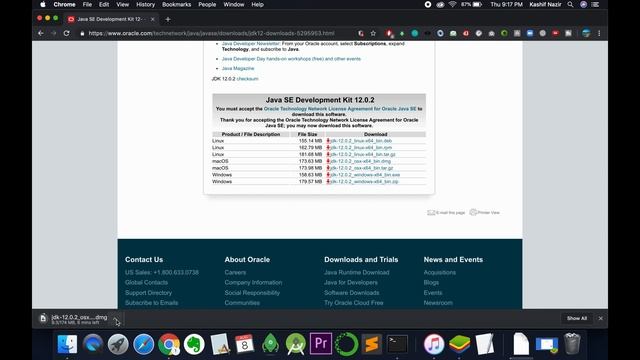Open Newsroom footer link
640x360 pixels.
(438, 303)
